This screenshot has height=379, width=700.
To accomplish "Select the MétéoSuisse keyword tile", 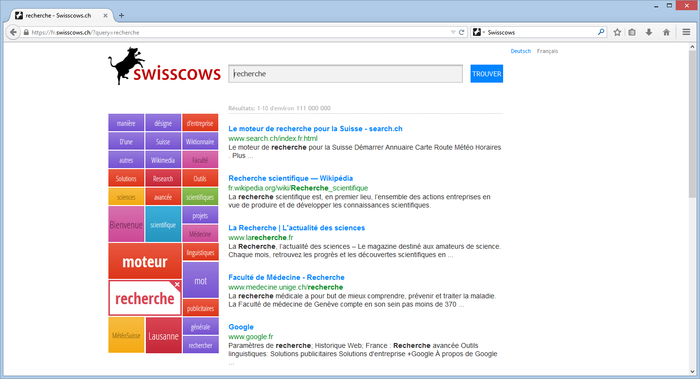I will [126, 335].
